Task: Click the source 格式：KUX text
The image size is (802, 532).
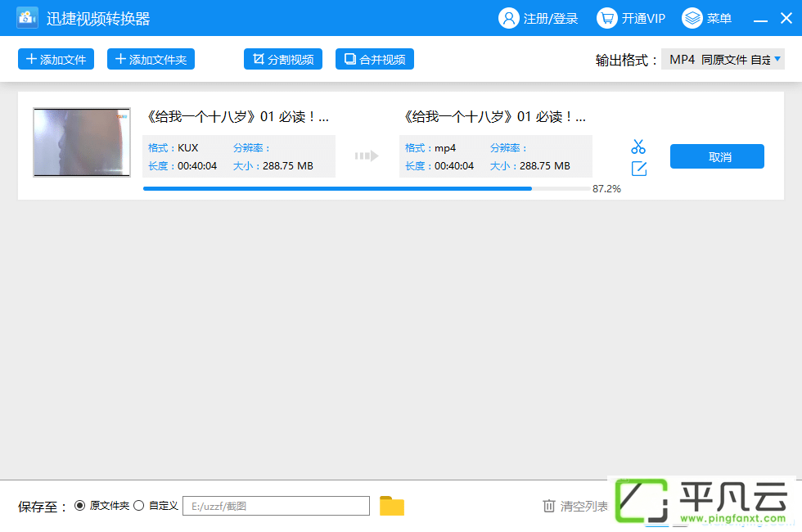Action: [x=173, y=148]
